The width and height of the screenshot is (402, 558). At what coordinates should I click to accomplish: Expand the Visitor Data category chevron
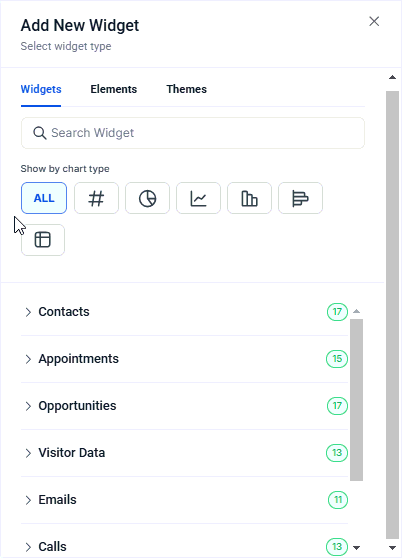pos(28,453)
